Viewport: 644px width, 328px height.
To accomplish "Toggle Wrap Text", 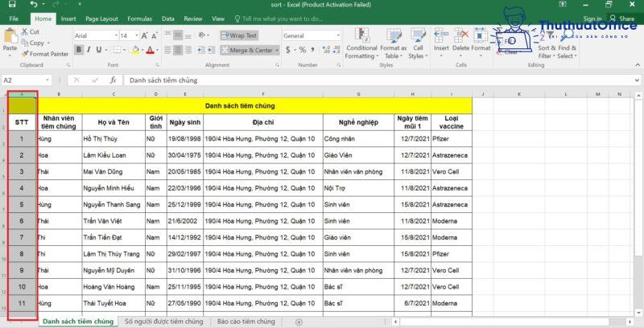I will click(x=238, y=35).
